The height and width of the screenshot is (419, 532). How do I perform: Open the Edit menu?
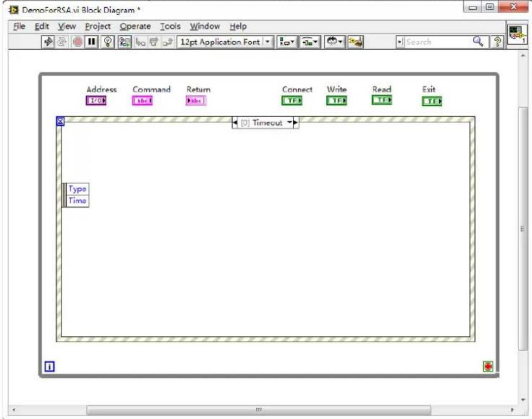(x=42, y=27)
